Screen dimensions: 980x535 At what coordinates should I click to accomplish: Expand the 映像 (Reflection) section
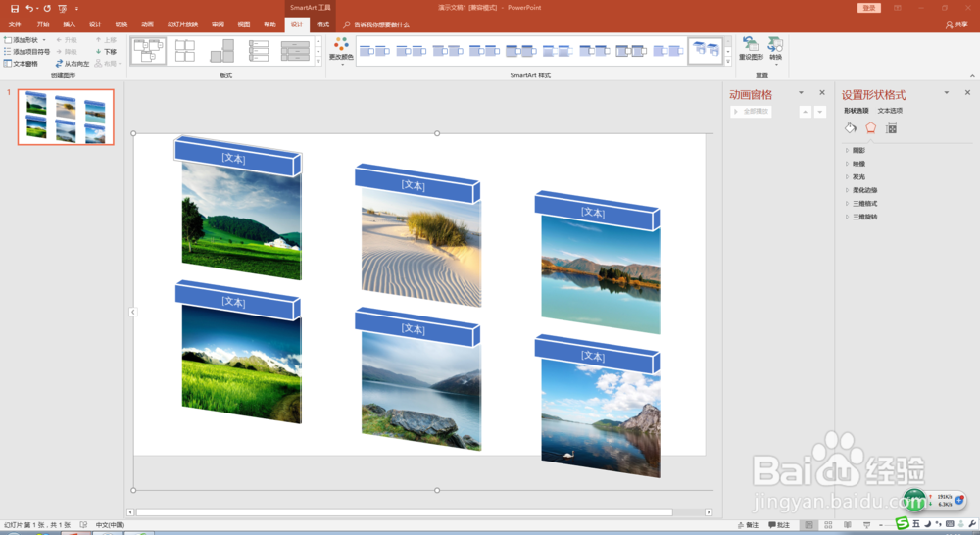(855, 164)
